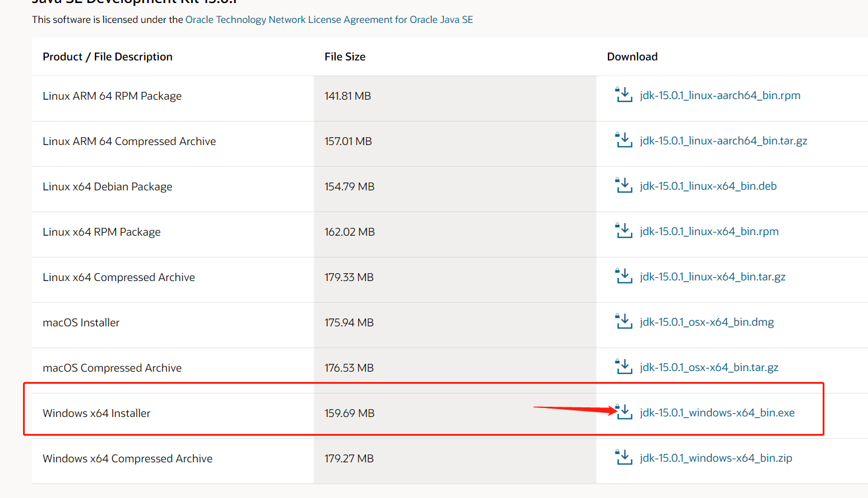Image resolution: width=868 pixels, height=498 pixels.
Task: Select macOS Compressed Archive text
Action: tap(112, 368)
